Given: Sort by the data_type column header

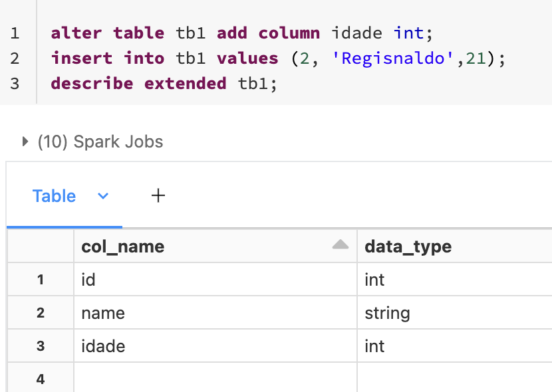Looking at the screenshot, I should point(454,246).
